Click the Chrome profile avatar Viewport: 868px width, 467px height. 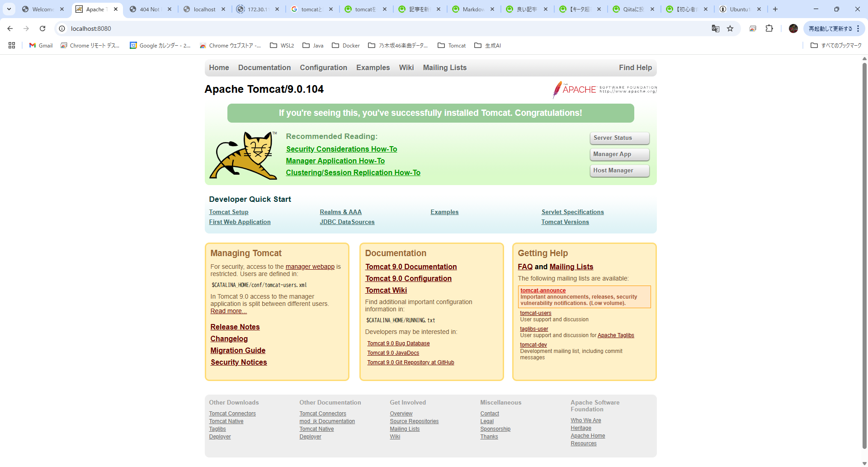[793, 29]
